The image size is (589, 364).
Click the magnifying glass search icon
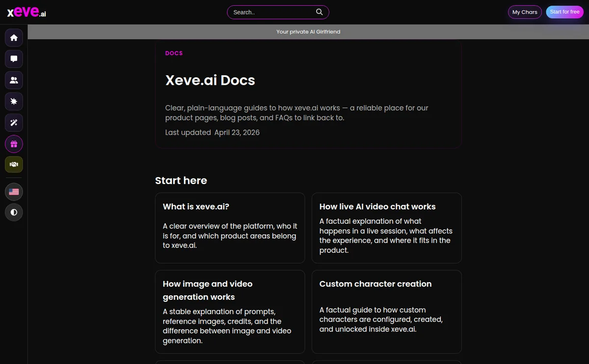tap(319, 12)
